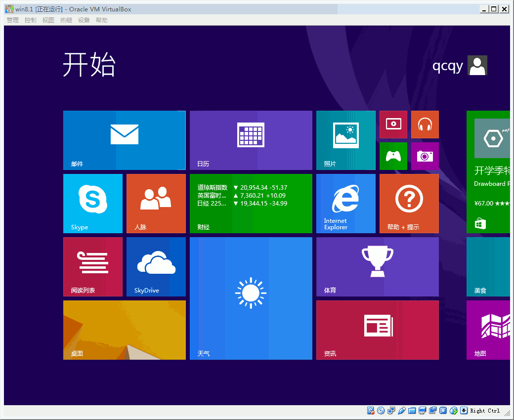The image size is (514, 420).
Task: Open the green Games controller tile
Action: [x=393, y=156]
